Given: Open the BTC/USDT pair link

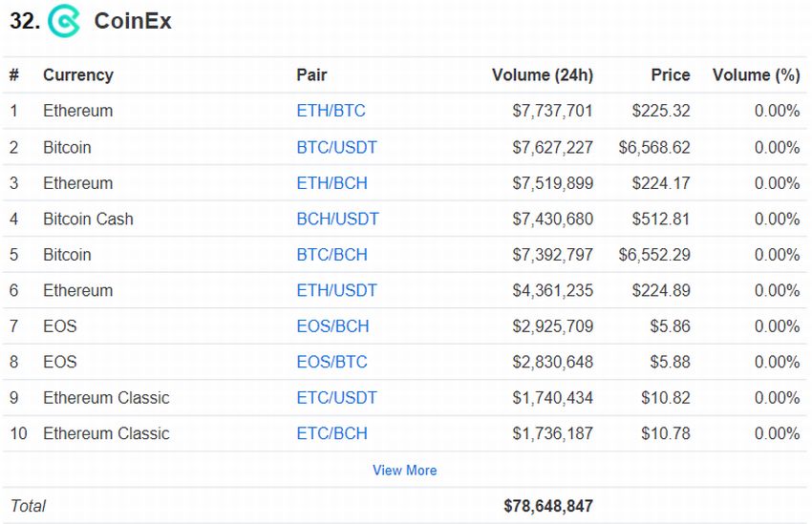Looking at the screenshot, I should click(x=336, y=147).
